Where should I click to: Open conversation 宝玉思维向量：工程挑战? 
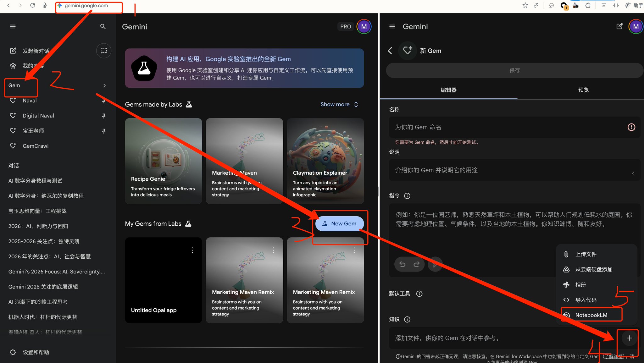tap(37, 211)
